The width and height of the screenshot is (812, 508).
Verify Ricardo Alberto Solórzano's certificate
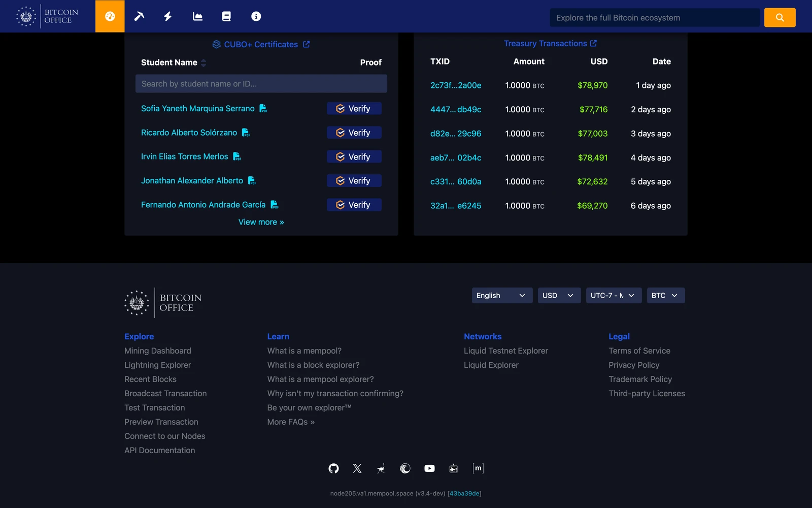[x=354, y=133]
